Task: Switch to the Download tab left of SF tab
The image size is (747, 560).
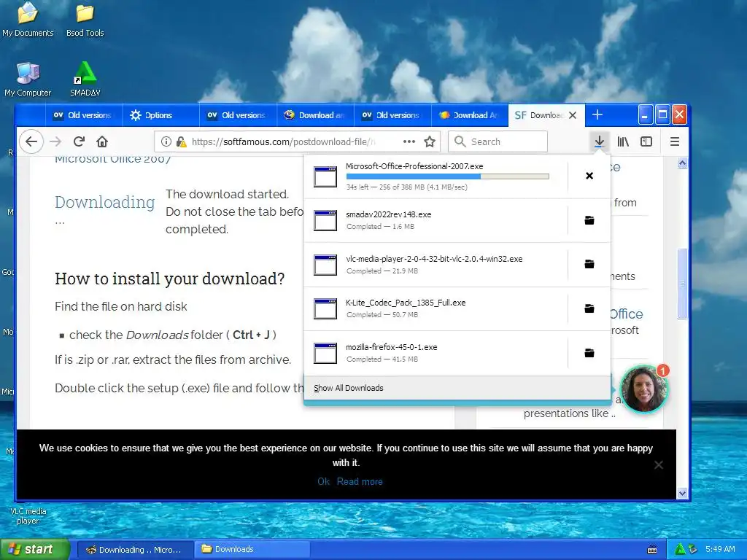Action: tap(469, 115)
